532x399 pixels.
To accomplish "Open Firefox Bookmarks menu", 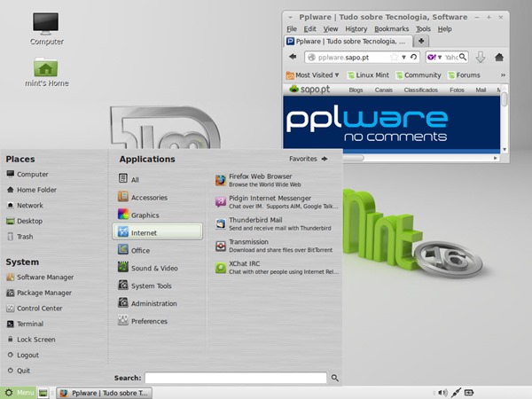I will [x=392, y=29].
